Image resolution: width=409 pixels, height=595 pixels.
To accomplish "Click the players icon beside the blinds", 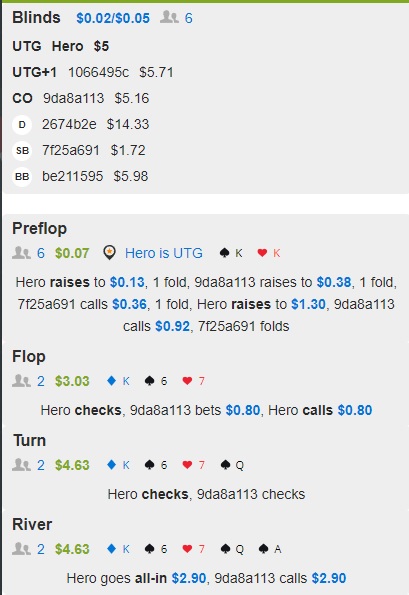I will coord(169,17).
